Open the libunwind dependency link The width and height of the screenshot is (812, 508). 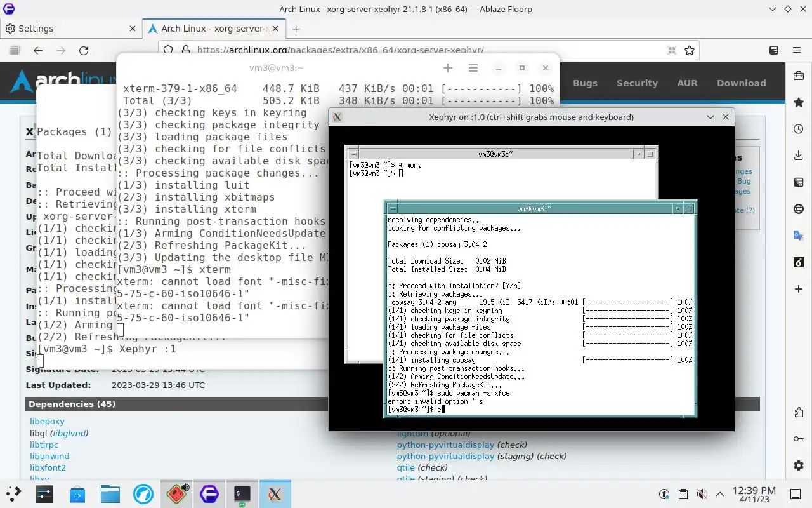(49, 456)
